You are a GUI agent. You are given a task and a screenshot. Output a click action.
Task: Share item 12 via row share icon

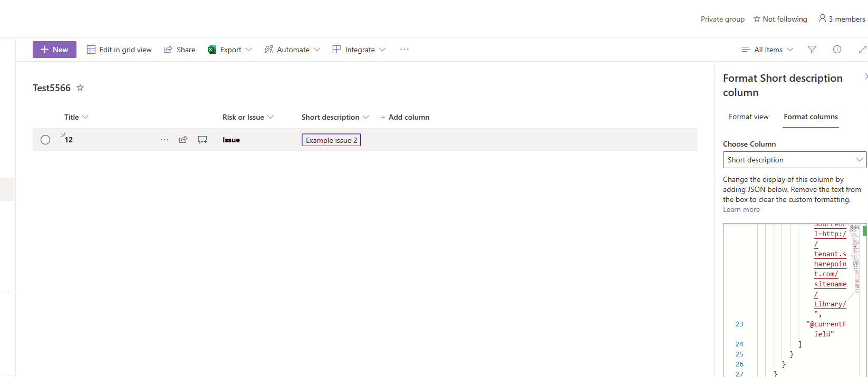(183, 140)
